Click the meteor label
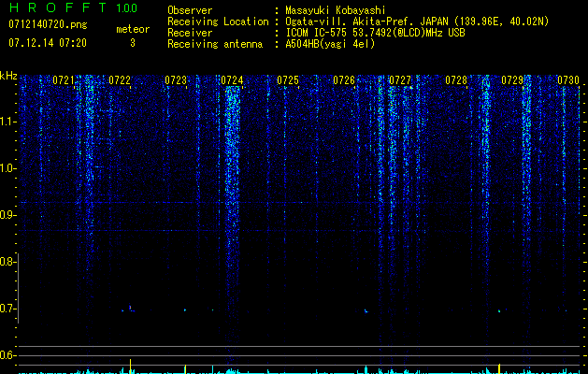 click(133, 29)
